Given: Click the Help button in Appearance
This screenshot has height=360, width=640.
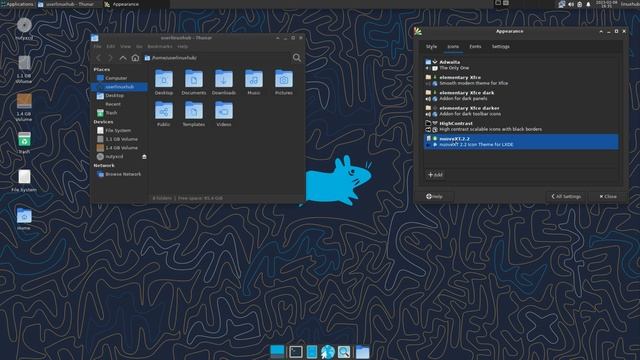Looking at the screenshot, I should [434, 197].
